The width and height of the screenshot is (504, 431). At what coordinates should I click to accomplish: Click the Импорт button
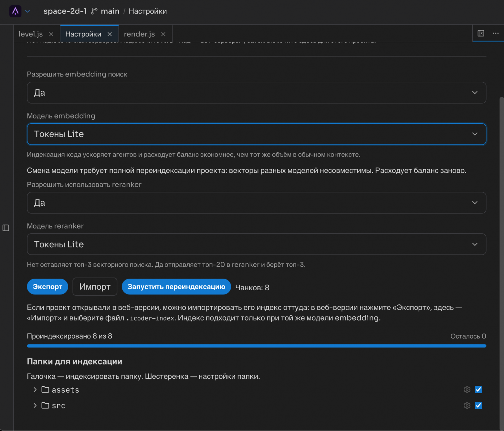point(95,287)
